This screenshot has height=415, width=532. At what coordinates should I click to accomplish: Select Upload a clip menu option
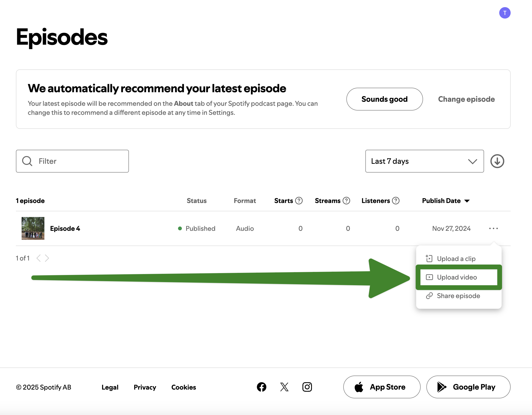tap(456, 258)
